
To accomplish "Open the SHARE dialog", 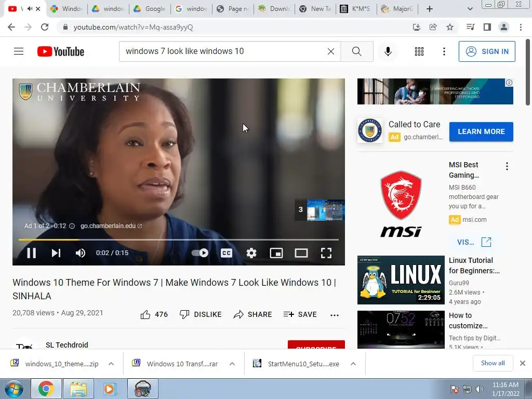I will 253,314.
